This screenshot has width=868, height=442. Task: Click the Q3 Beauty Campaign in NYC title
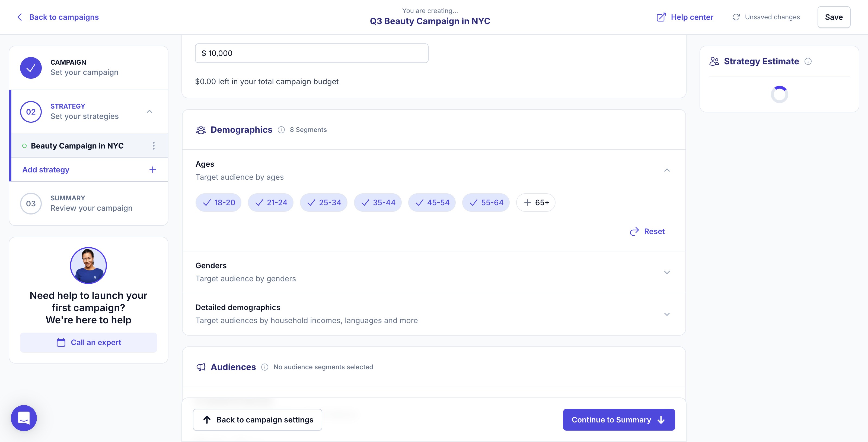[x=430, y=21]
